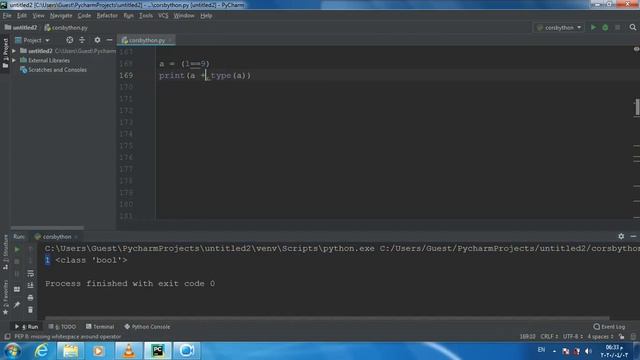Open Run panel settings gear
The image size is (640, 360).
click(621, 236)
